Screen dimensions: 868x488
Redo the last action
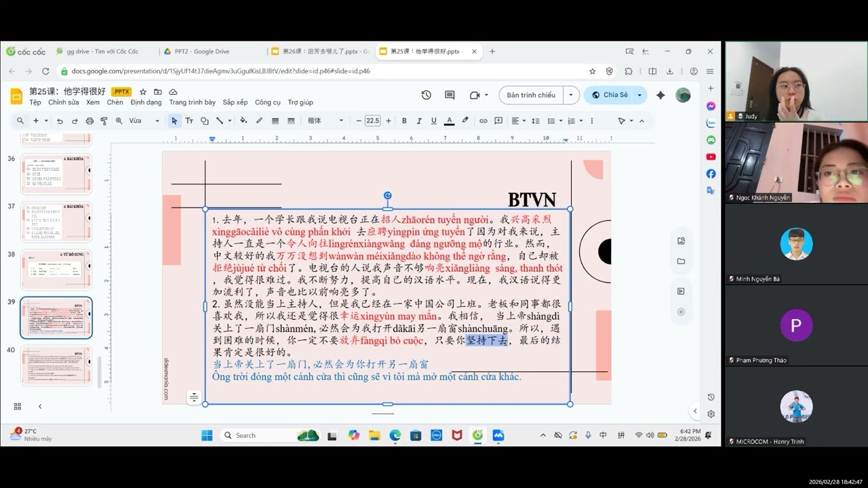pyautogui.click(x=75, y=121)
